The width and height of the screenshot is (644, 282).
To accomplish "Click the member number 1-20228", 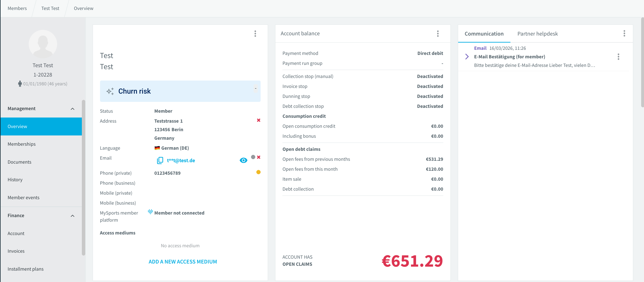I will click(43, 75).
